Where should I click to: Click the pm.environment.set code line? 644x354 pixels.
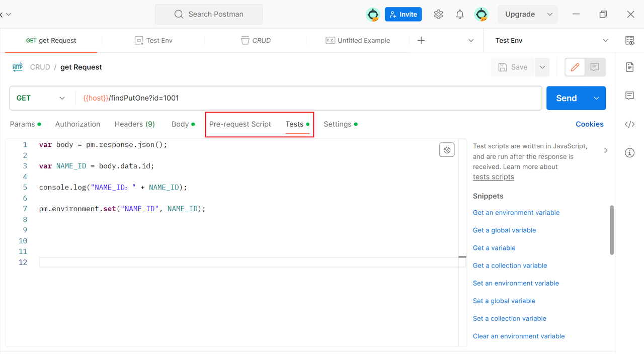coord(122,209)
